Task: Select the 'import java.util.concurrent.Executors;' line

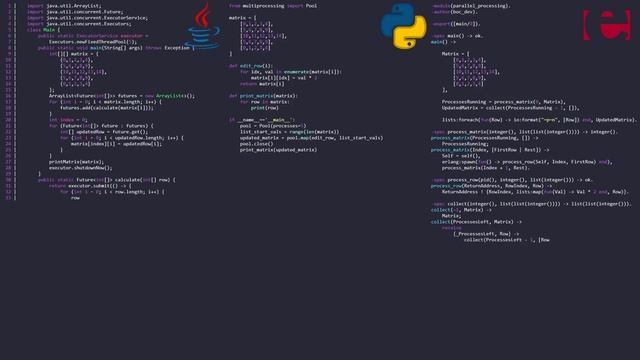Action: [79, 24]
